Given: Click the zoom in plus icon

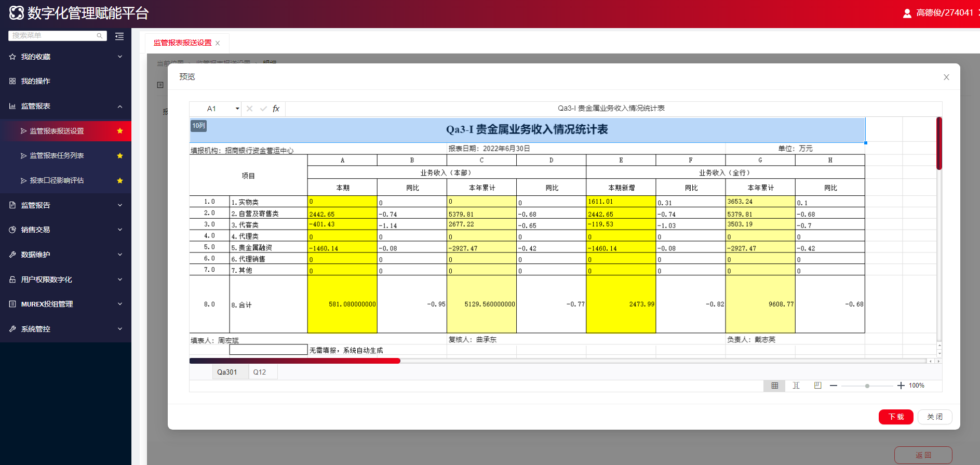Looking at the screenshot, I should coord(901,386).
